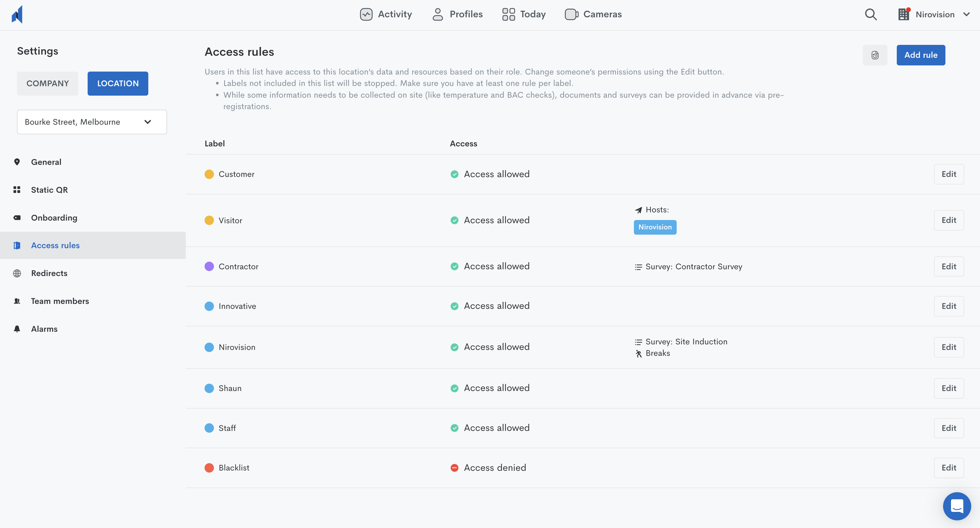Open the Cameras page
The width and height of the screenshot is (980, 528).
tap(593, 14)
